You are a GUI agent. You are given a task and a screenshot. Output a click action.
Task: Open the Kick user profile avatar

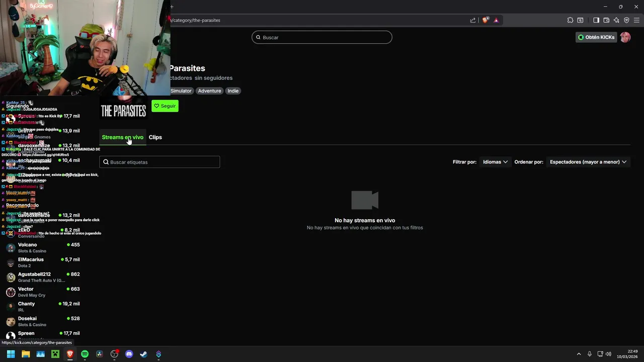coord(625,37)
